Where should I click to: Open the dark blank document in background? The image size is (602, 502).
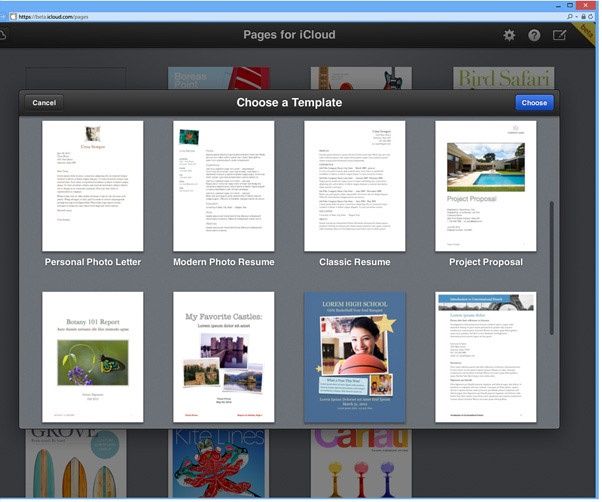point(76,78)
